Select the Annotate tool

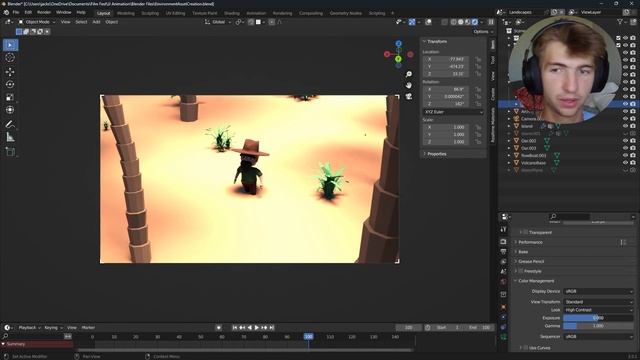pyautogui.click(x=10, y=124)
